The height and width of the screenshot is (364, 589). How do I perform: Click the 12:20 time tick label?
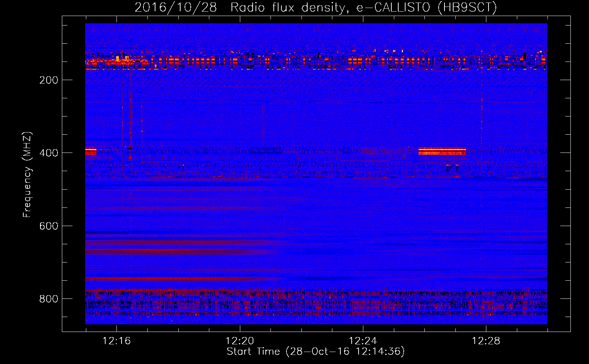tap(240, 341)
